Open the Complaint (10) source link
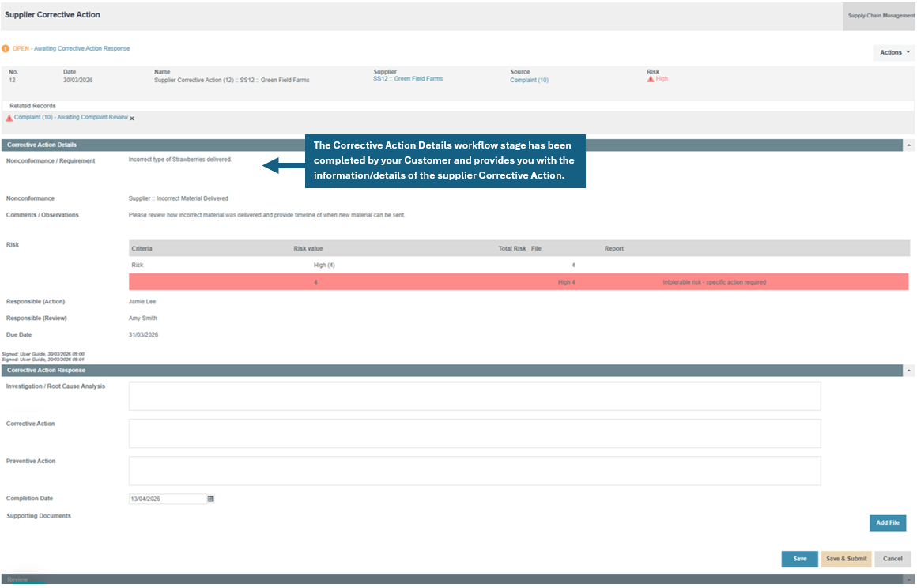 pyautogui.click(x=529, y=80)
